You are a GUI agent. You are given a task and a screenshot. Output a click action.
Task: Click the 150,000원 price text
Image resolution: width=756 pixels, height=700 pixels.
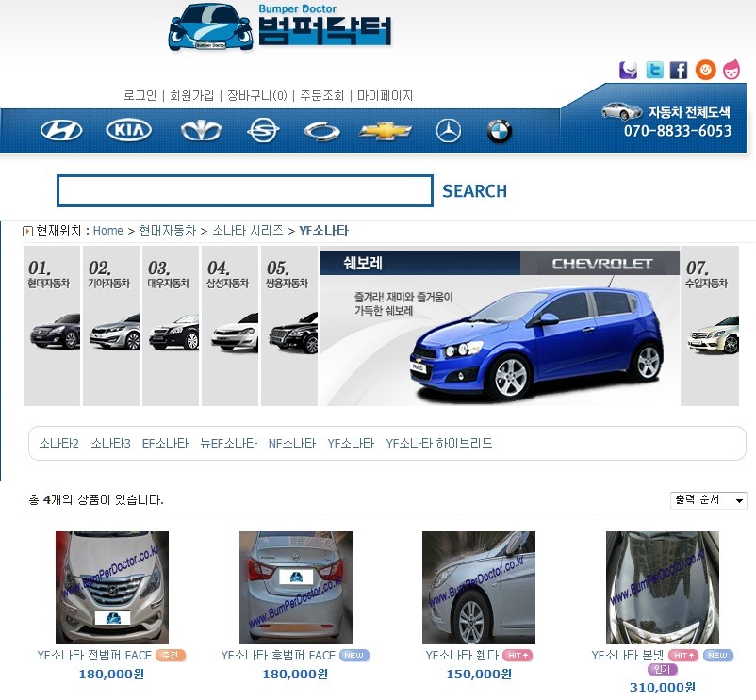tap(479, 674)
